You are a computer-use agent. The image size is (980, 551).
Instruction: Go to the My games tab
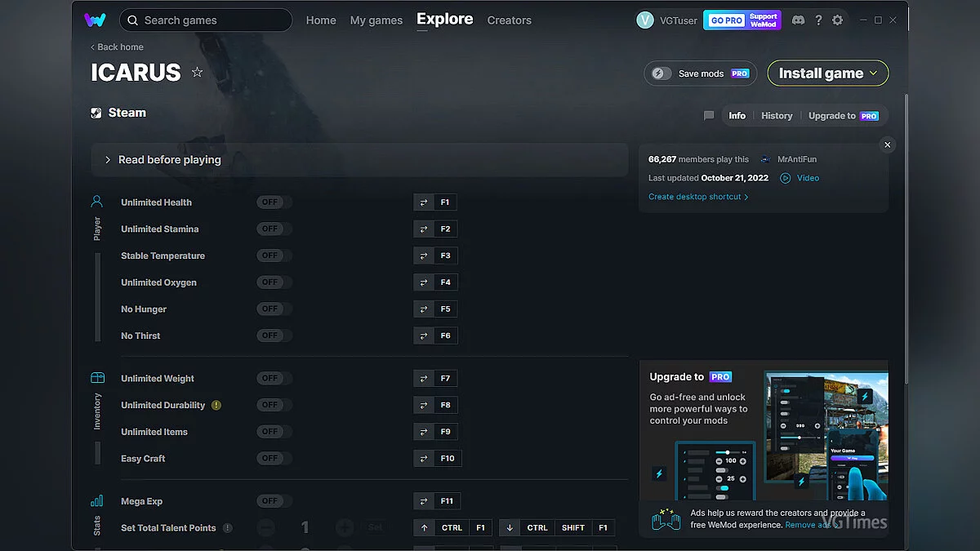pyautogui.click(x=376, y=20)
